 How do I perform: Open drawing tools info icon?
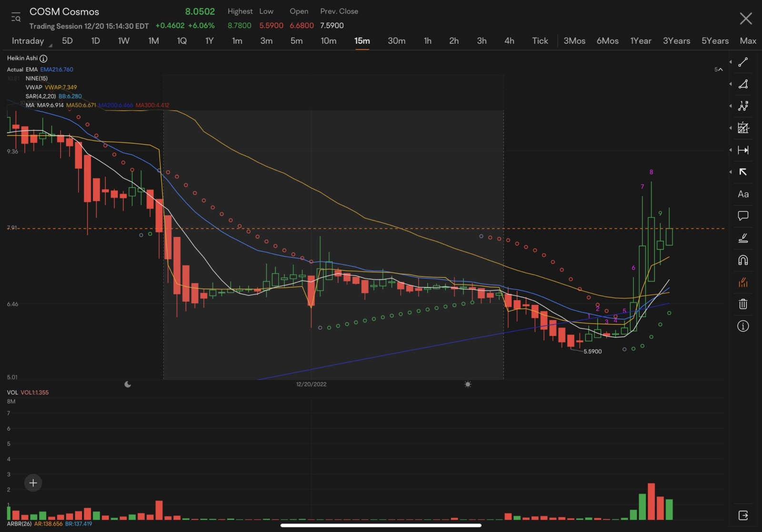tap(743, 326)
